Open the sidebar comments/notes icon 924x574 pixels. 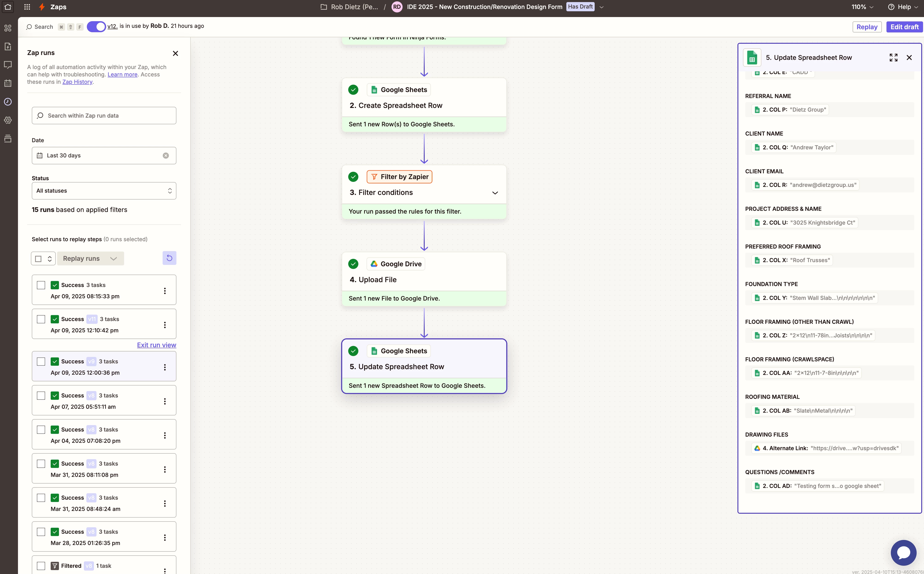[8, 65]
